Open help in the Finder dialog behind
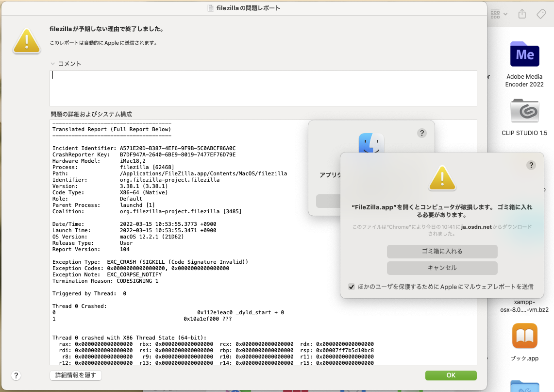The image size is (554, 392). click(x=422, y=133)
